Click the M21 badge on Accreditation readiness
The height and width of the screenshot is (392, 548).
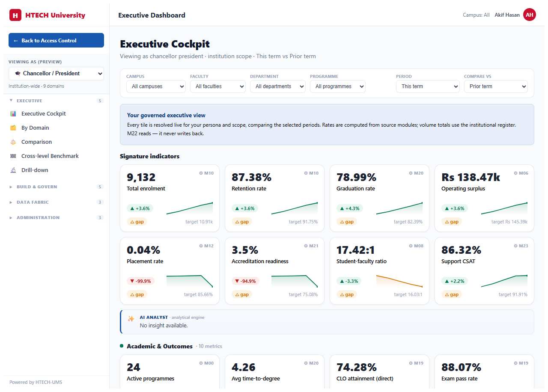tap(311, 246)
